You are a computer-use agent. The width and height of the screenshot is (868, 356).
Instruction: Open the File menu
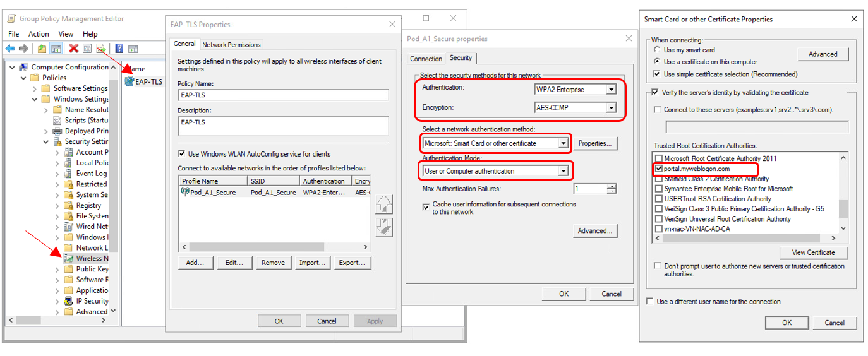click(14, 34)
